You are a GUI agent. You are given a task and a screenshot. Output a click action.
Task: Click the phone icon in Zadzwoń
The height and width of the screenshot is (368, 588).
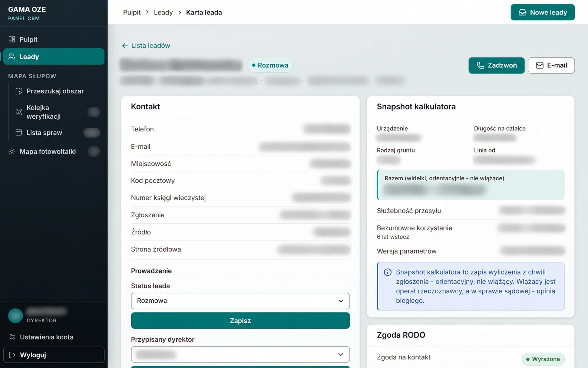480,65
